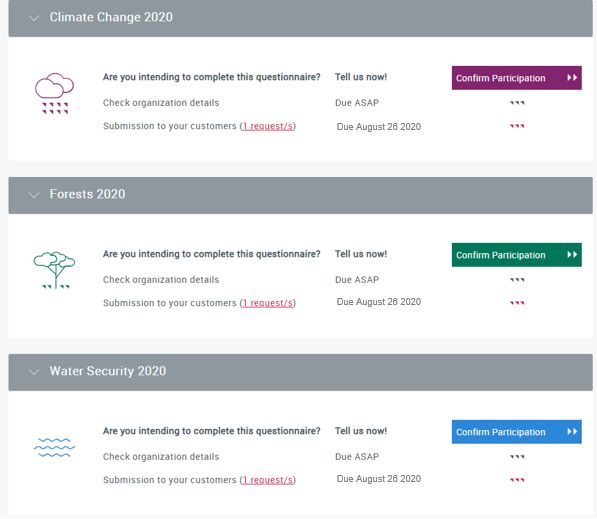Collapse the Forests 2020 section chevron
This screenshot has height=519, width=597.
[34, 195]
